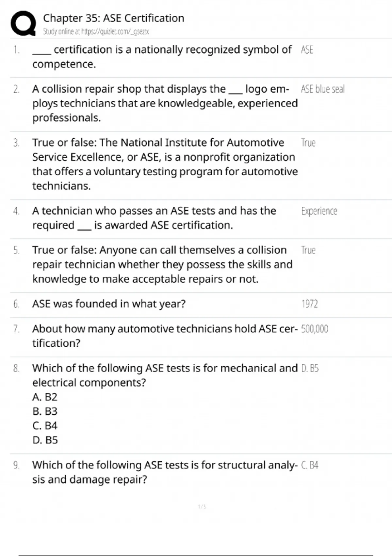The height and width of the screenshot is (556, 392).
Task: Choose option "A. B2" in question 8
Action: click(x=45, y=397)
